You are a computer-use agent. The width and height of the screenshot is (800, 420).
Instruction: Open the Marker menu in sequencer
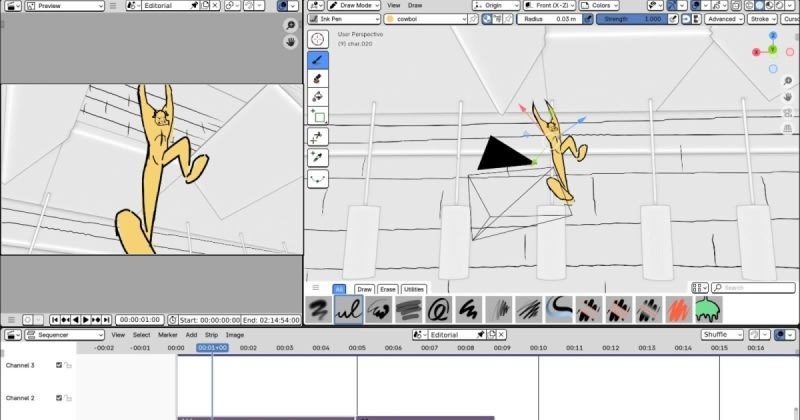click(166, 335)
